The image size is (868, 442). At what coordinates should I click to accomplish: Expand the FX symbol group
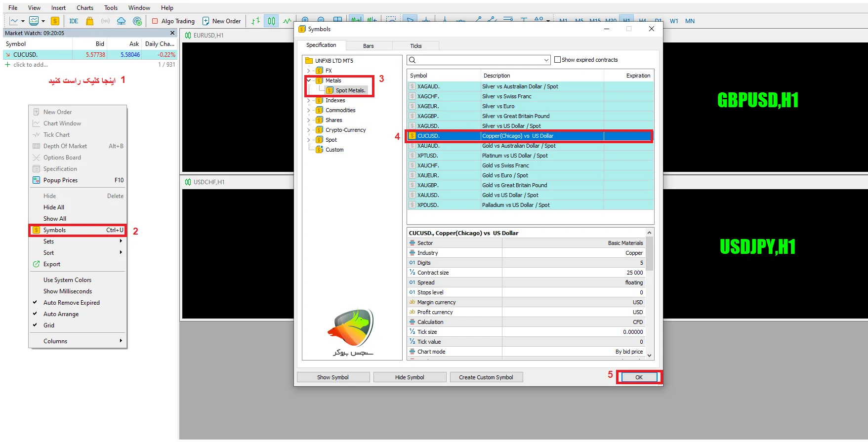[309, 71]
